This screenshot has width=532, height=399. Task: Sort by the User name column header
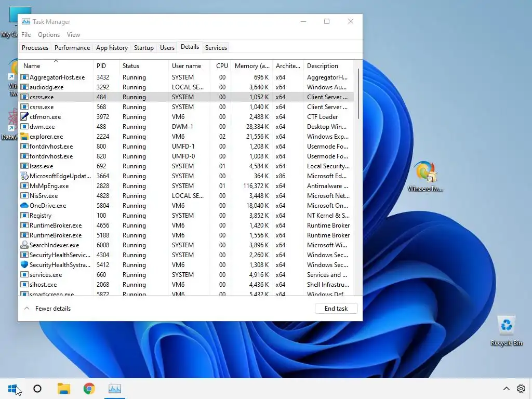click(189, 66)
